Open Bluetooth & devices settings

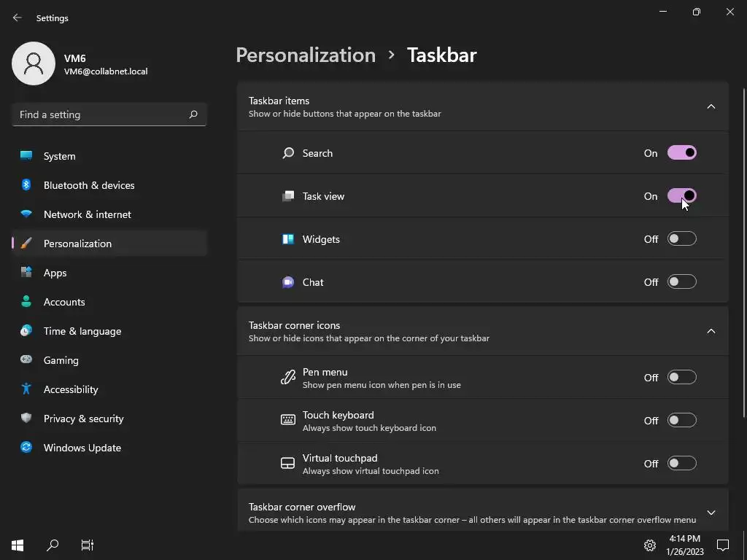[x=89, y=185]
